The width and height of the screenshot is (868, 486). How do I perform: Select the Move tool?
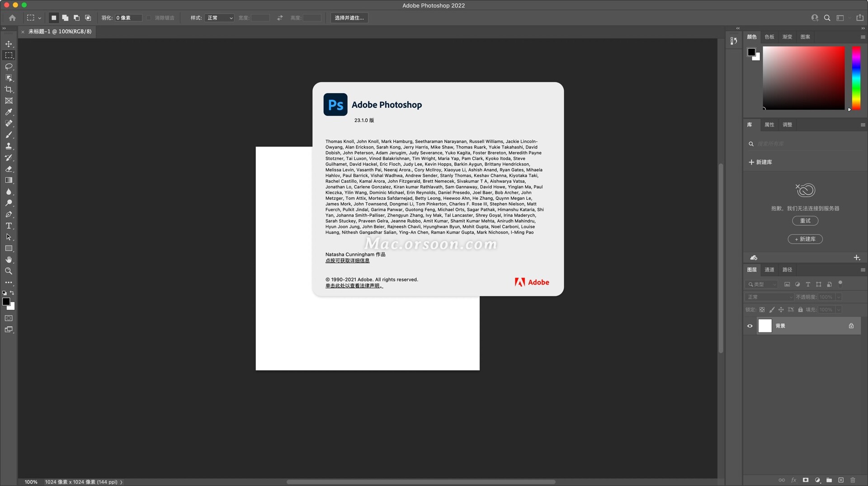click(x=9, y=44)
